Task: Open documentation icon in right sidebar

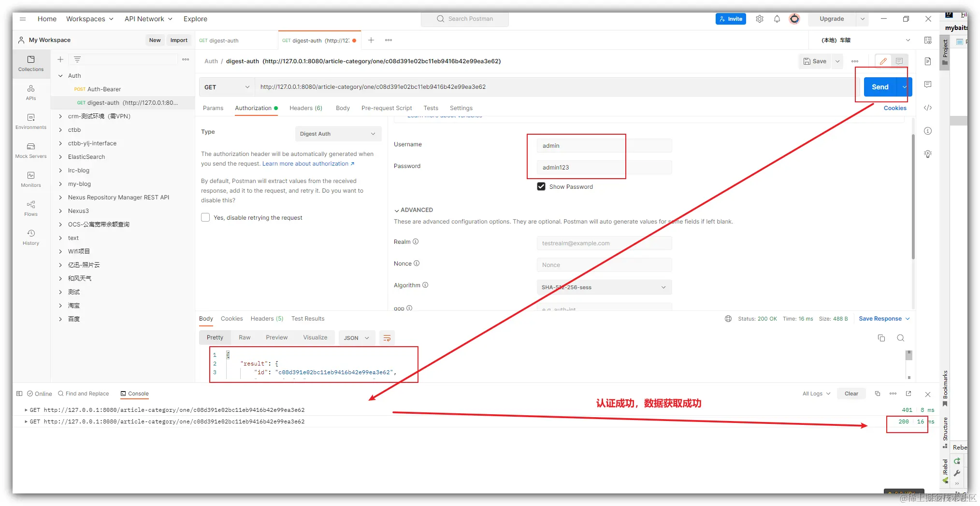Action: 928,61
